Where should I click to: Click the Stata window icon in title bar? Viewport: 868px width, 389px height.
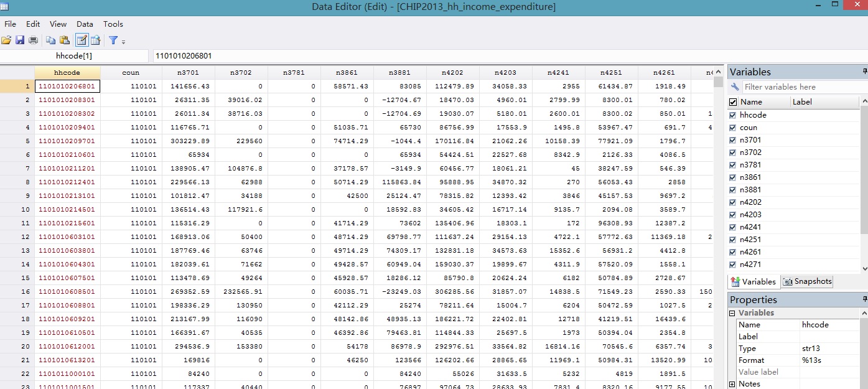coord(5,7)
